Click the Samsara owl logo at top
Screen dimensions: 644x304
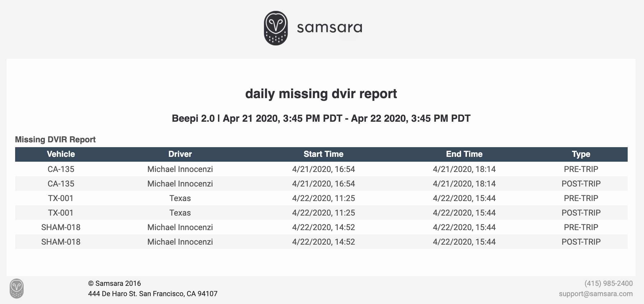pos(276,28)
